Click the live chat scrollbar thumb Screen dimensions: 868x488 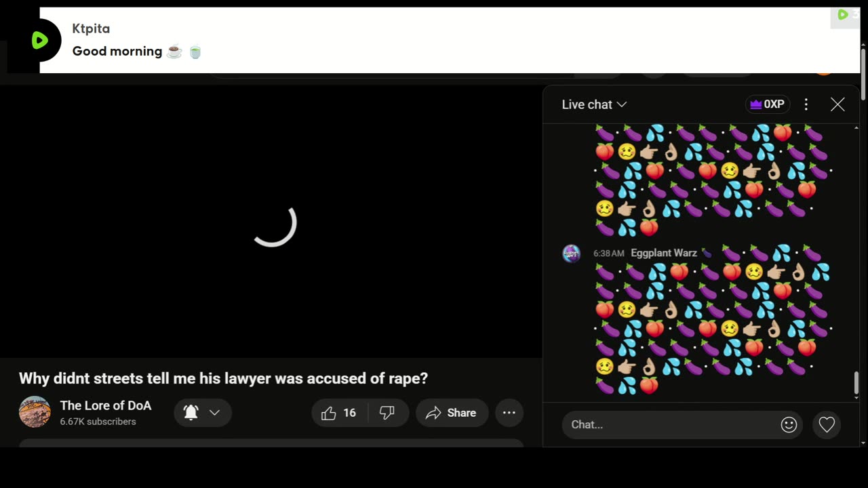tap(856, 383)
